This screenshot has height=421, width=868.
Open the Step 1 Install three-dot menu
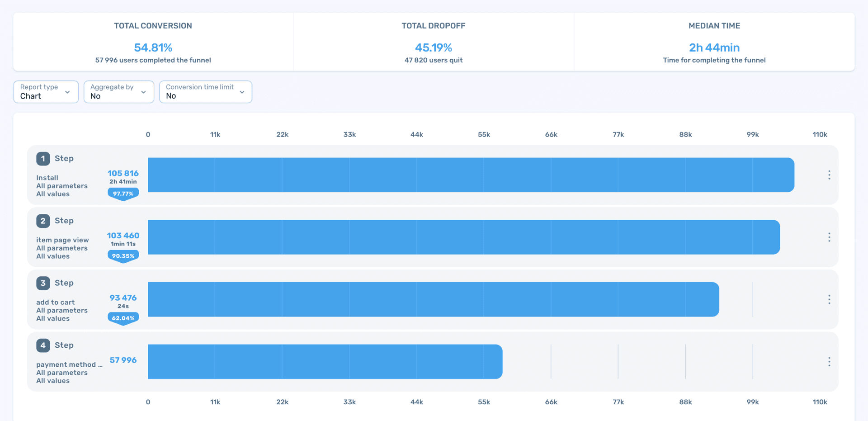pos(829,175)
